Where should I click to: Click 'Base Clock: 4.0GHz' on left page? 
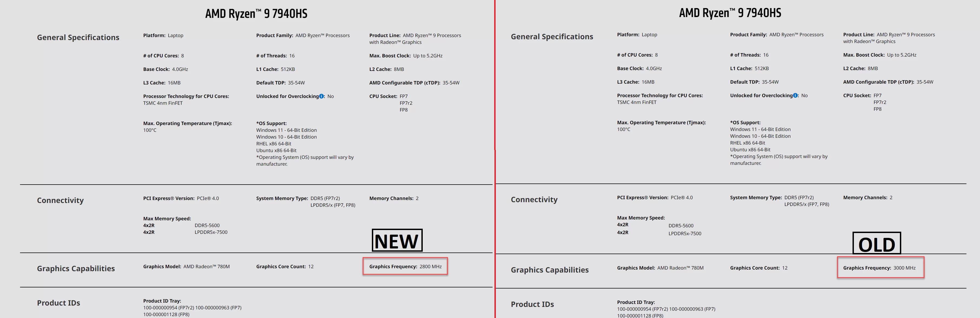tap(165, 69)
